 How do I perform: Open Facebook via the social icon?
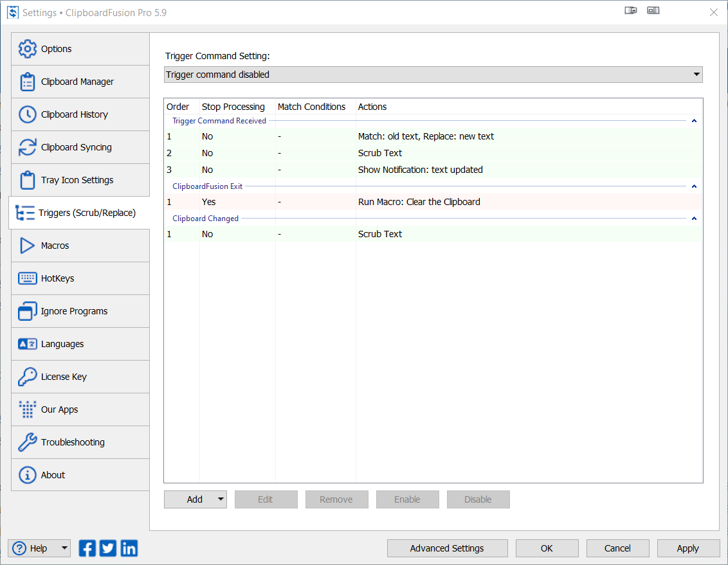87,548
